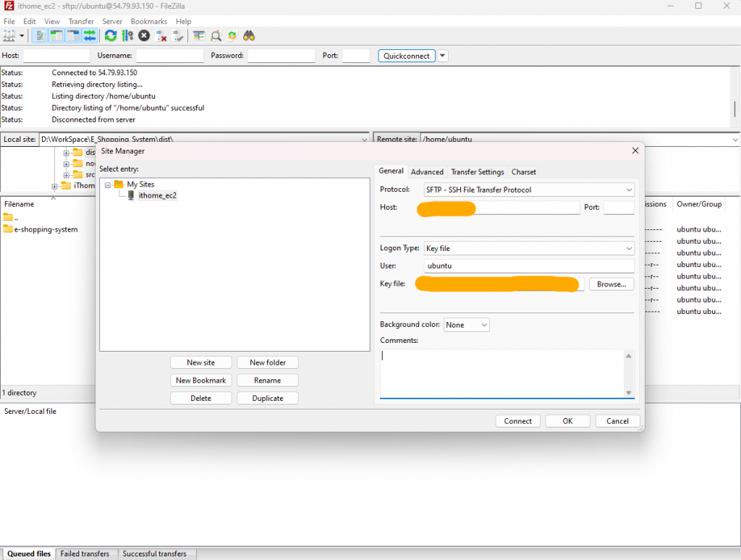Open directory listing filters icon
This screenshot has height=560, width=741.
point(199,36)
